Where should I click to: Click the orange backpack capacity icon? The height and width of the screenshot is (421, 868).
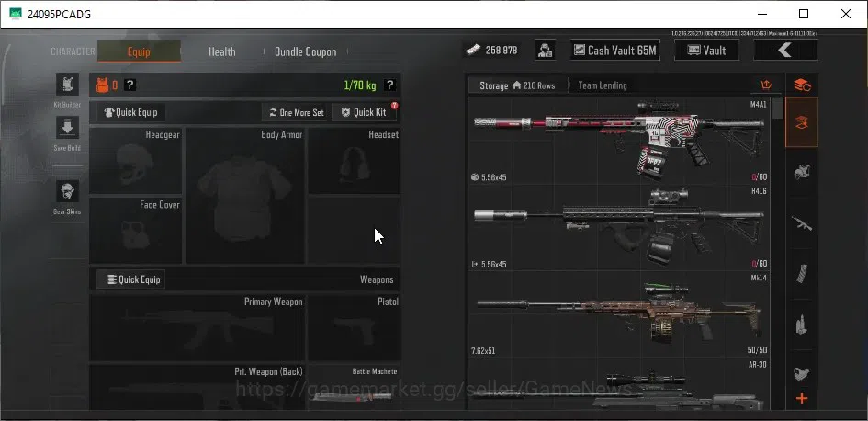102,85
